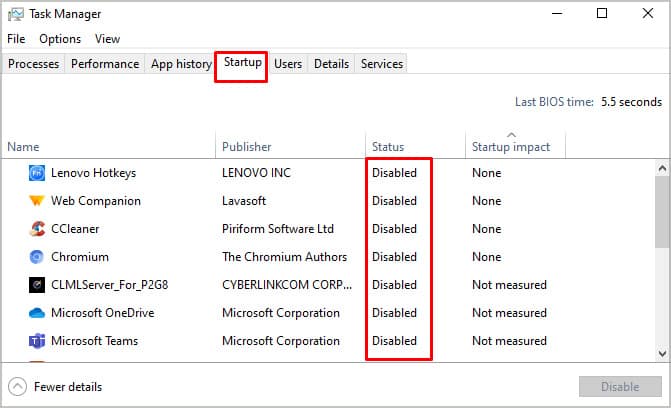Image resolution: width=671 pixels, height=408 pixels.
Task: Click Disabled status of Microsoft Teams
Action: point(394,341)
